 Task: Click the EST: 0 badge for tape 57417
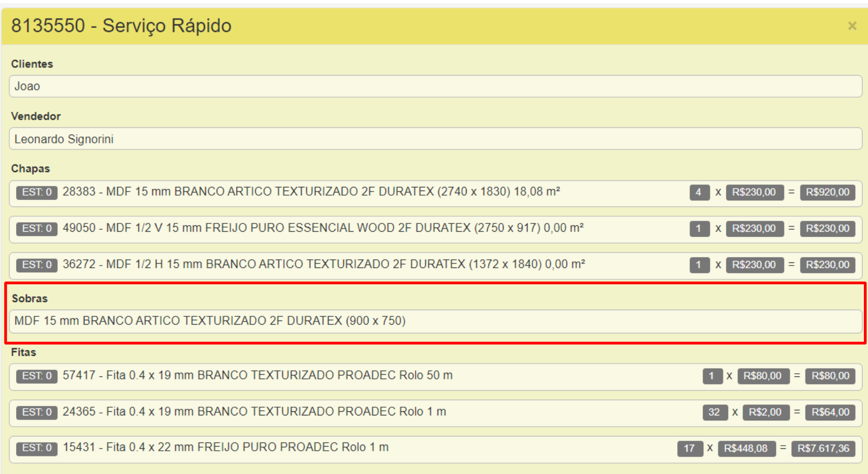tap(37, 376)
